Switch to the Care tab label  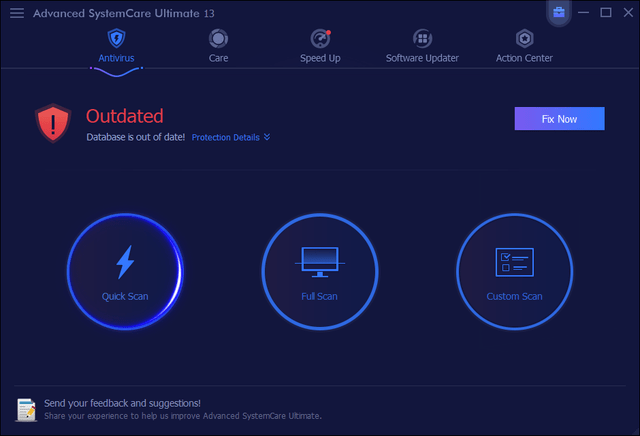pos(218,58)
